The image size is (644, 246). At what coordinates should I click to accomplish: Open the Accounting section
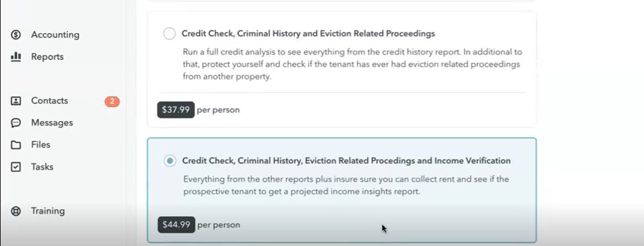(x=55, y=34)
